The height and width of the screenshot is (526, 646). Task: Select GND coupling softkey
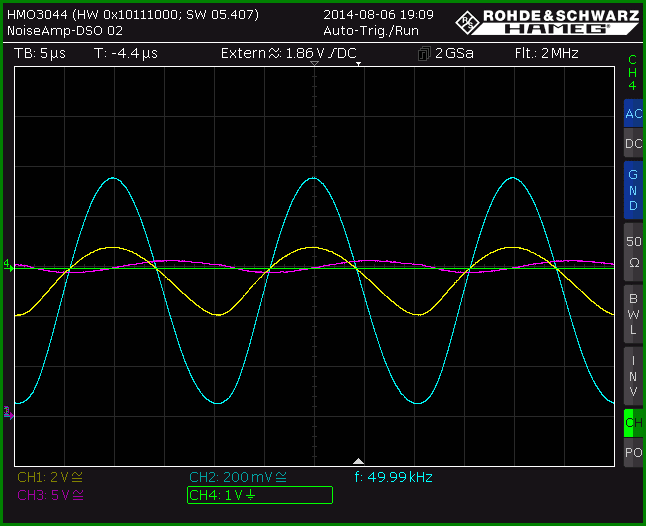coord(633,190)
